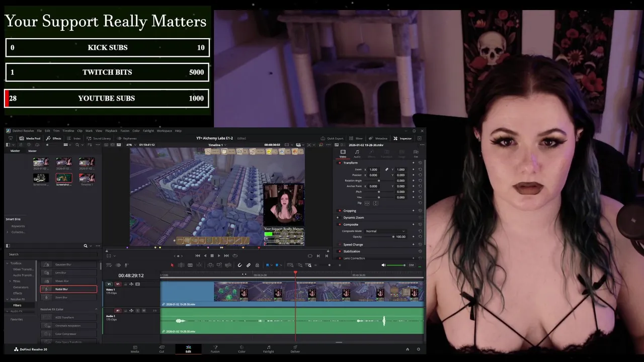This screenshot has height=362, width=644.
Task: Expand the Collections smart bin
Action: 8,232
